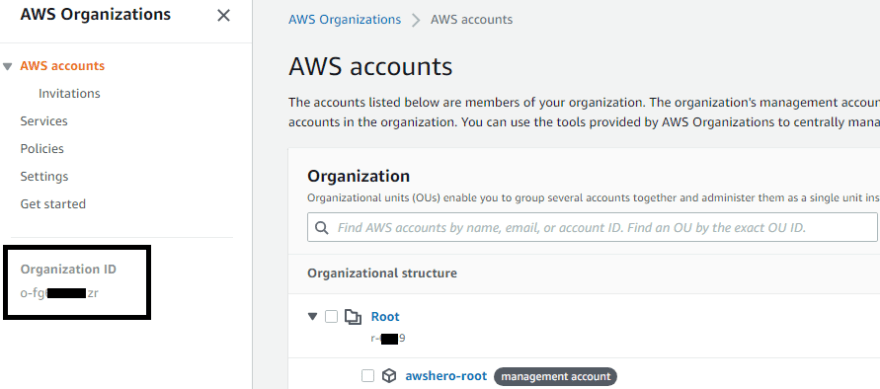Open the Get started page

pyautogui.click(x=53, y=204)
